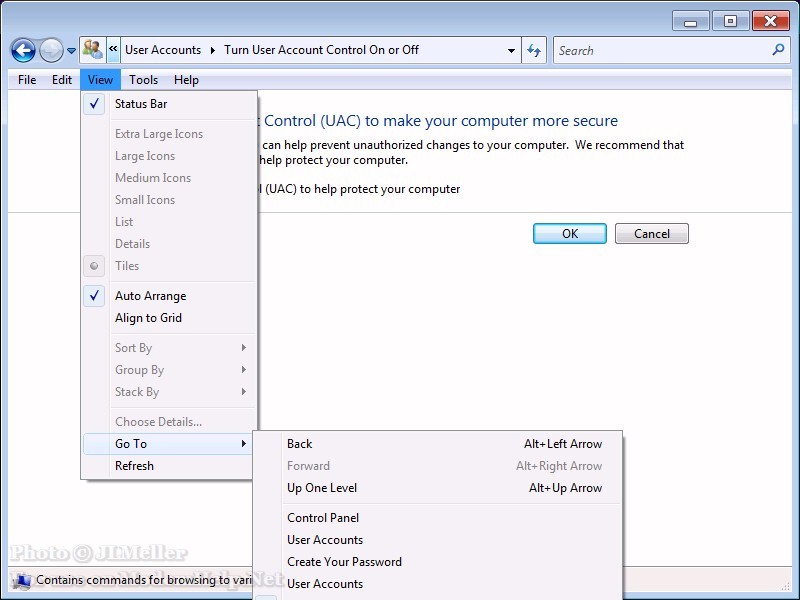Image resolution: width=800 pixels, height=600 pixels.
Task: Select Forward in Go To submenu
Action: (438, 466)
